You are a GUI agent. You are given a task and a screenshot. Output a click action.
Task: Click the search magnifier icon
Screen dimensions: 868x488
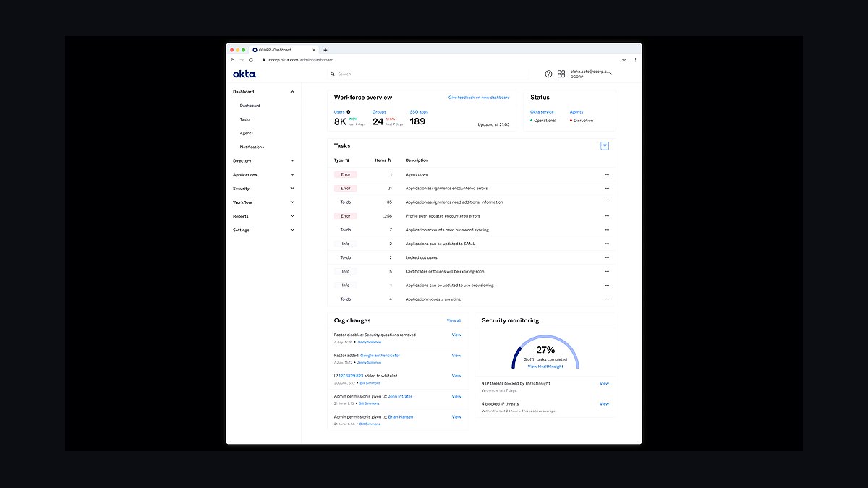(333, 74)
